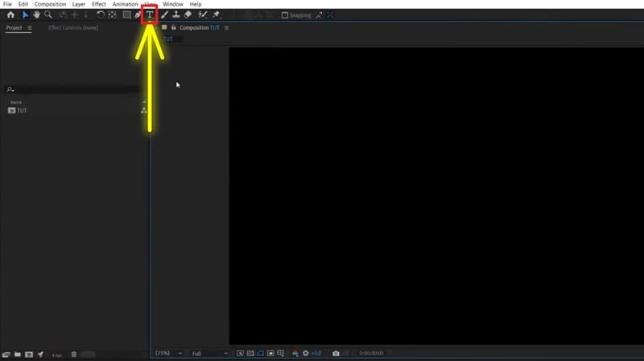644x361 pixels.
Task: Toggle the transparency grid button
Action: click(x=250, y=353)
